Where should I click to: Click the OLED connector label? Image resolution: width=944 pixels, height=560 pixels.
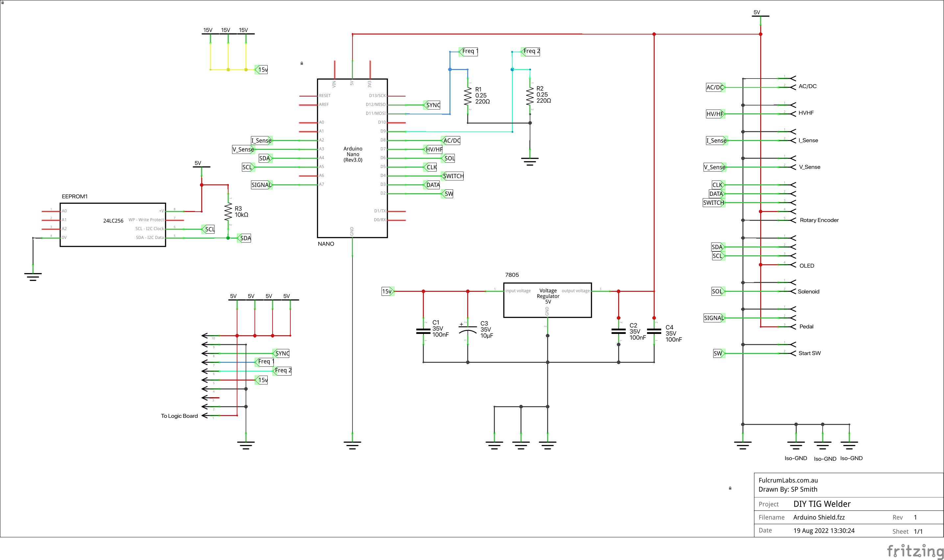[x=807, y=266]
